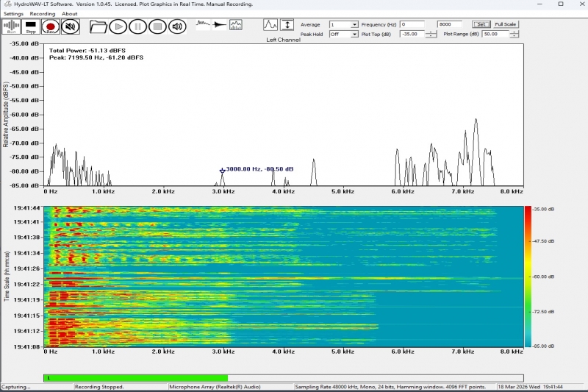Open the Settings menu
The image size is (588, 392).
(12, 13)
